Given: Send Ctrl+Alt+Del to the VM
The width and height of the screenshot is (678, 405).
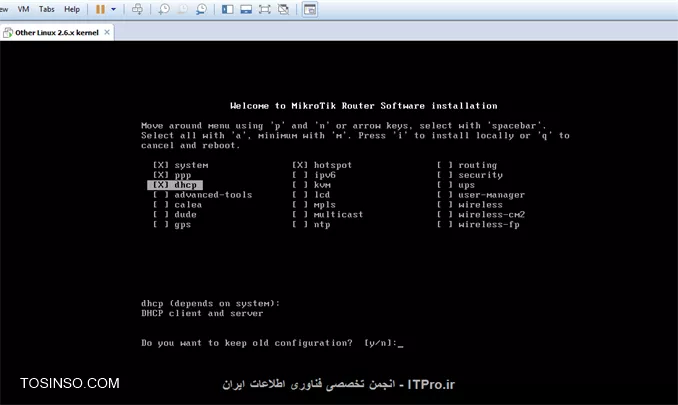Looking at the screenshot, I should [137, 9].
